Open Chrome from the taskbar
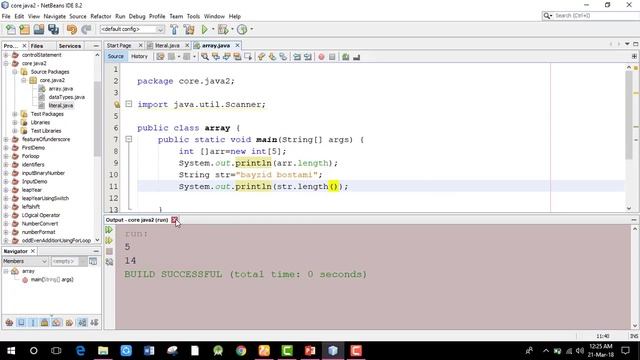640x360 pixels. click(x=241, y=351)
